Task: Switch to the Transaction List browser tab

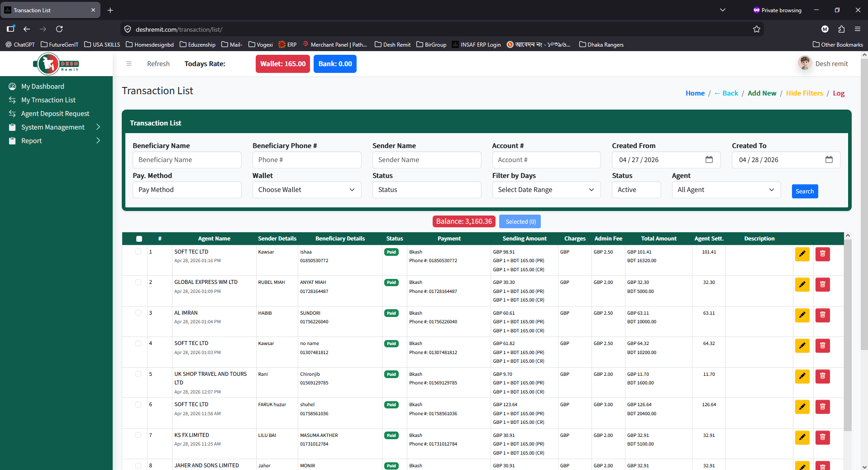Action: tap(50, 10)
